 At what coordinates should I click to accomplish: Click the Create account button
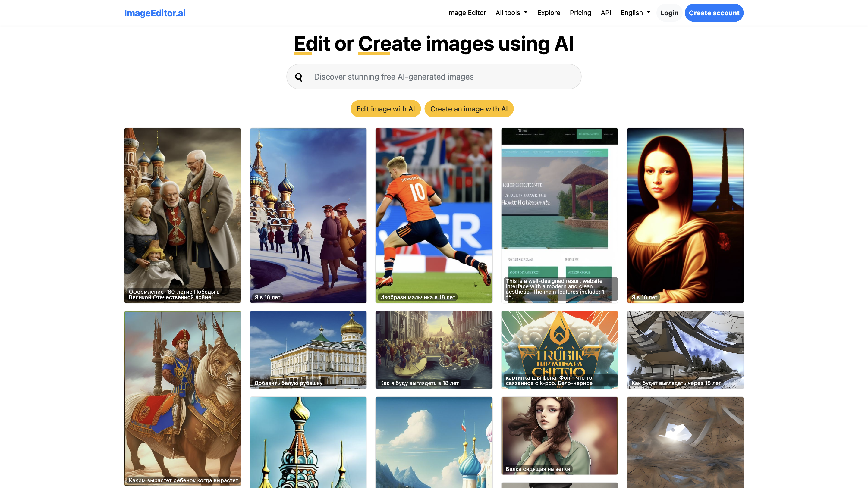[714, 12]
